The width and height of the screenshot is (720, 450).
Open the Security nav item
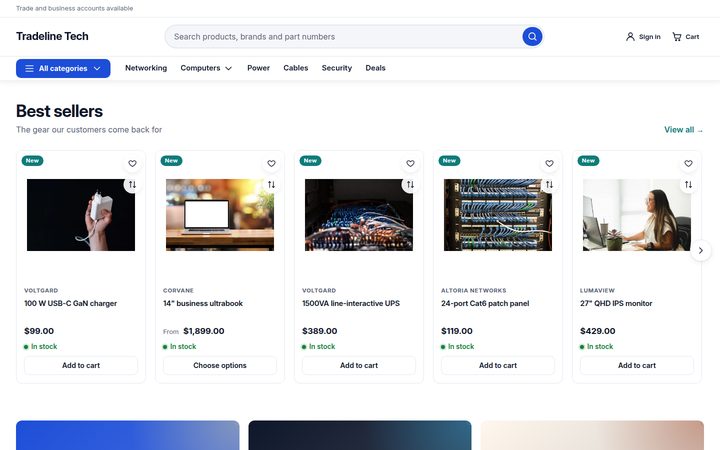tap(337, 68)
